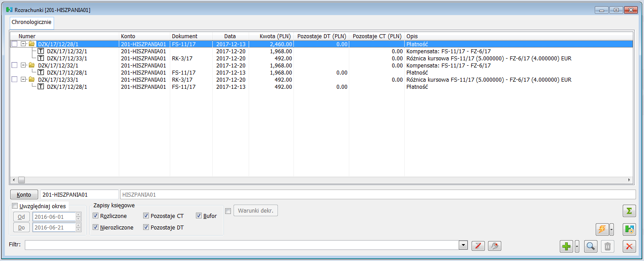Click the Warunki dekr. button
Image resolution: width=644 pixels, height=261 pixels.
tap(256, 210)
